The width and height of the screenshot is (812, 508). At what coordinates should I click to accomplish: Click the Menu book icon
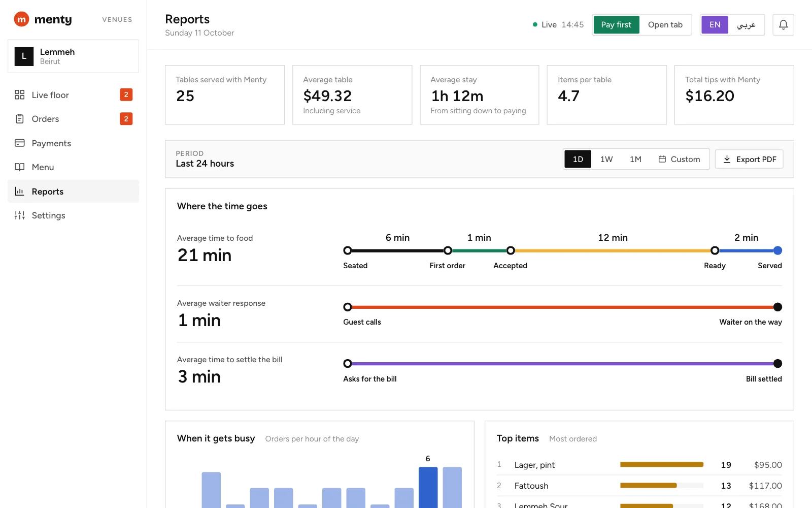coord(20,167)
